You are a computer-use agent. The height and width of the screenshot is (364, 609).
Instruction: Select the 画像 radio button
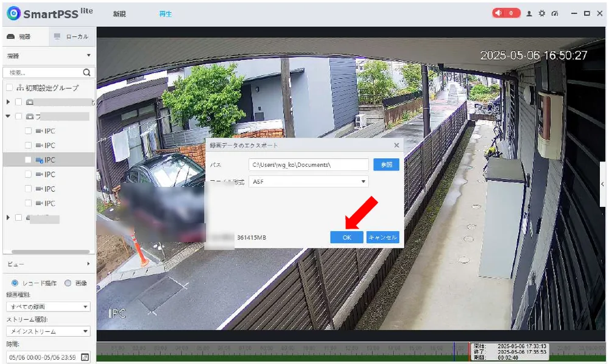(68, 283)
